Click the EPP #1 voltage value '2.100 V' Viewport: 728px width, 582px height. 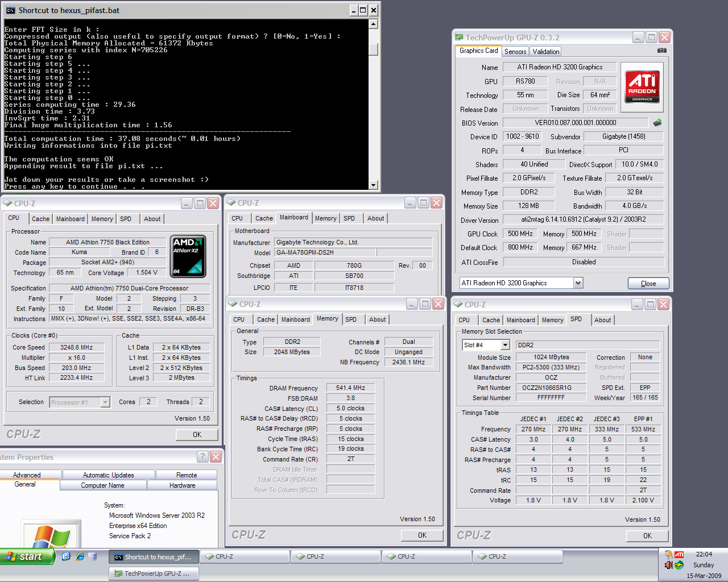tap(643, 501)
